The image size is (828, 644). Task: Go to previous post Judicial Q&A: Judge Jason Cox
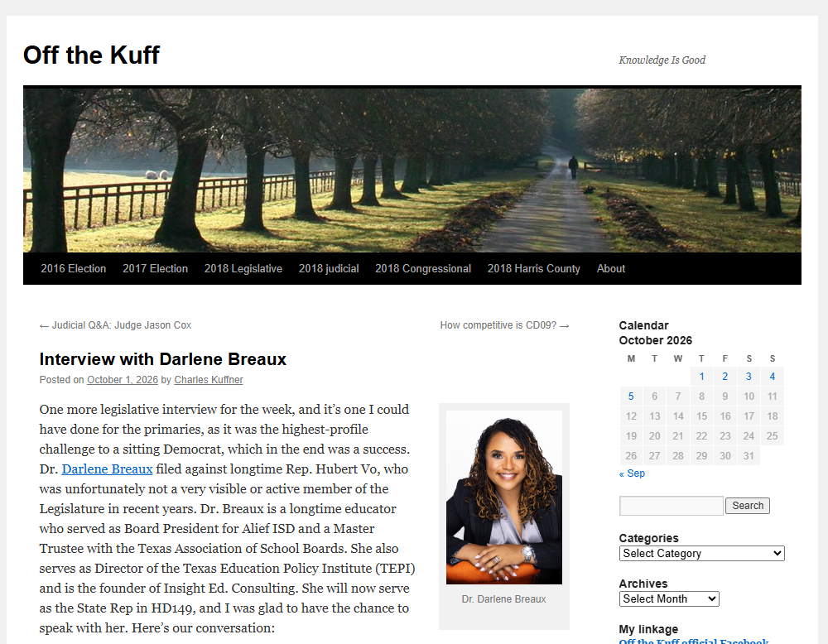tap(115, 325)
